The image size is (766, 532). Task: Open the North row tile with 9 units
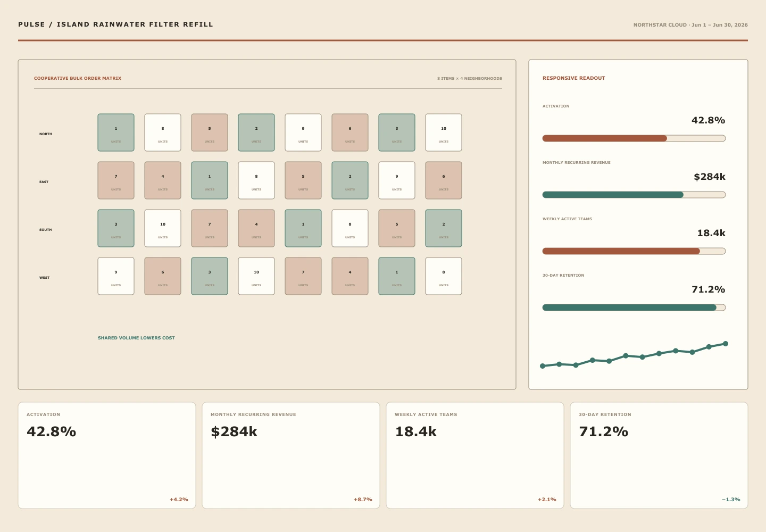tap(303, 132)
